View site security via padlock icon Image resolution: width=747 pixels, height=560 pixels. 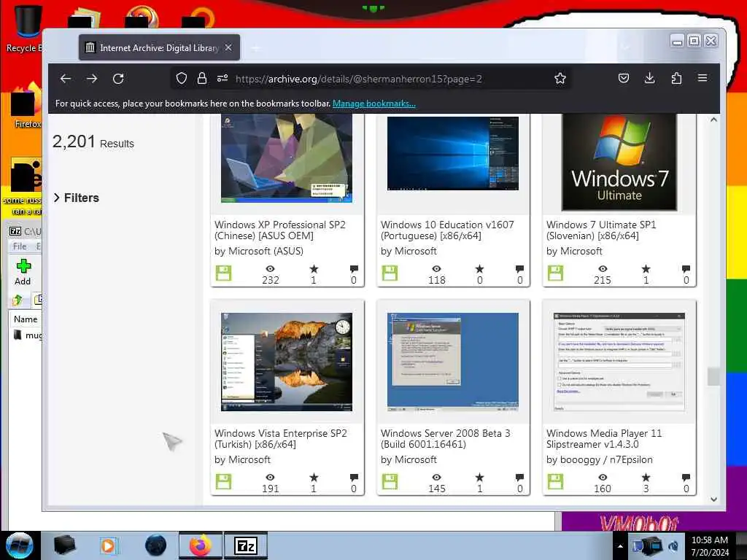202,79
